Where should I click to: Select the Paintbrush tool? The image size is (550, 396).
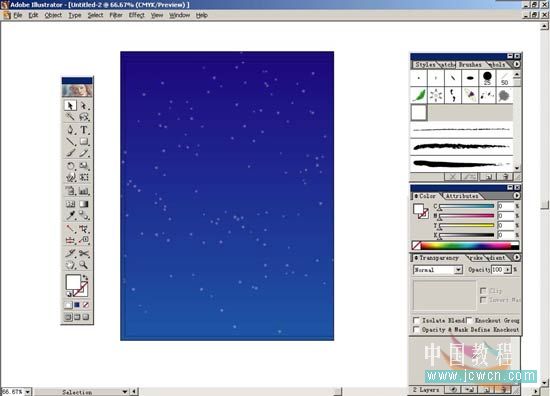pyautogui.click(x=70, y=153)
